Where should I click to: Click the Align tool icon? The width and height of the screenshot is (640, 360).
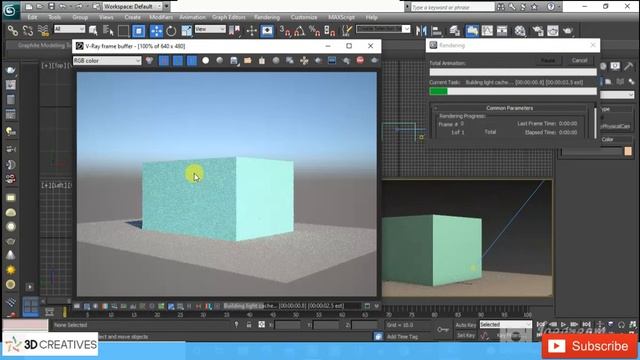pyautogui.click(x=436, y=31)
